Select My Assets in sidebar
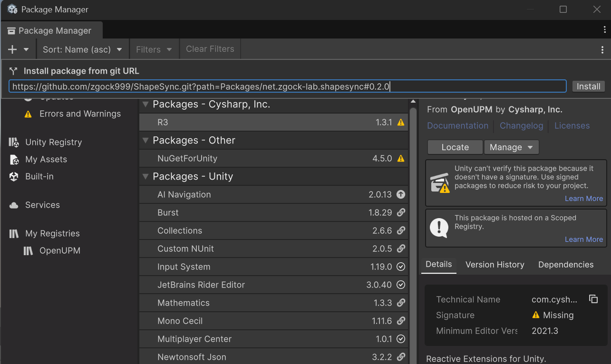Image resolution: width=611 pixels, height=364 pixels. coord(46,159)
